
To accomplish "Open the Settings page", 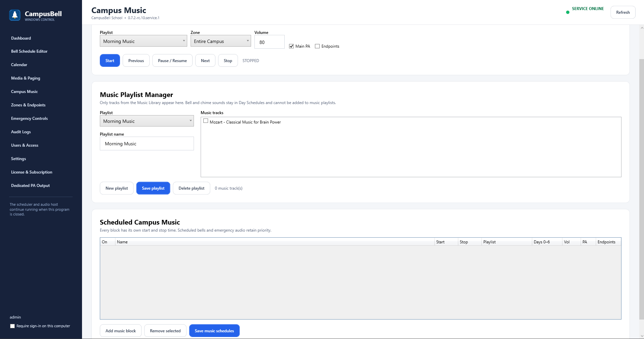I will 18,159.
